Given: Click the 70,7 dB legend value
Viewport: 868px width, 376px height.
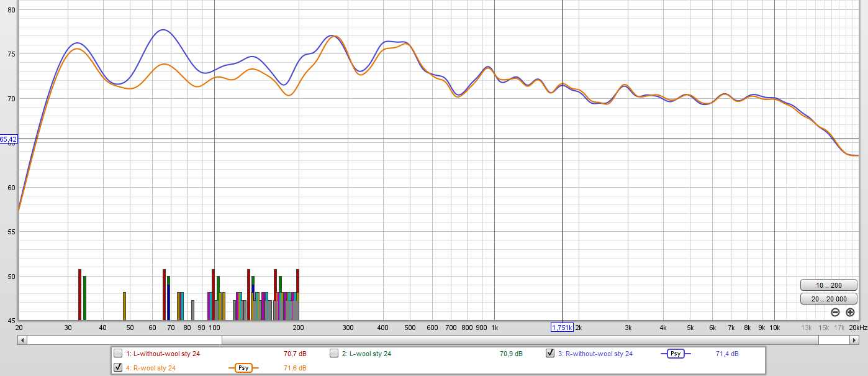Looking at the screenshot, I should pos(295,354).
